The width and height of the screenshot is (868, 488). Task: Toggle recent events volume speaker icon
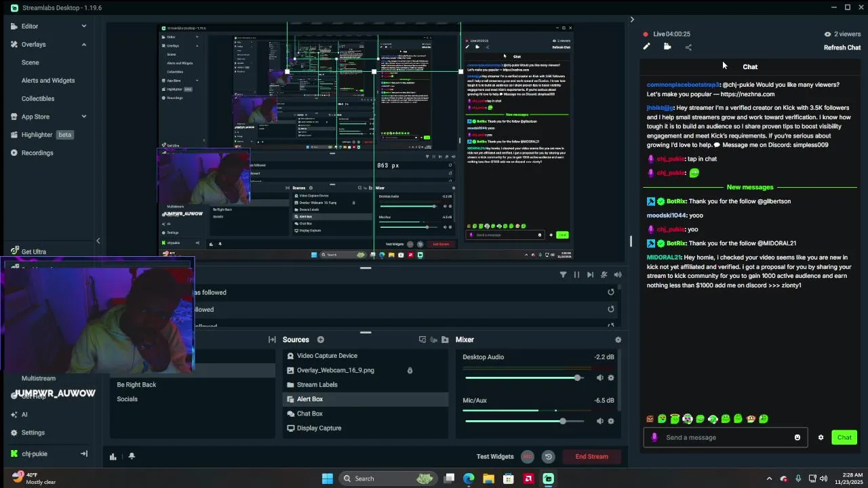[x=618, y=274]
